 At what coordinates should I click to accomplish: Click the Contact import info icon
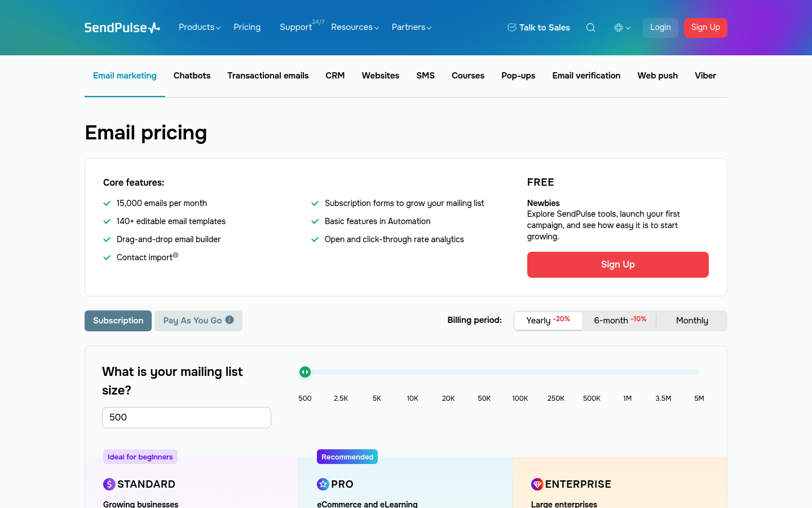176,255
